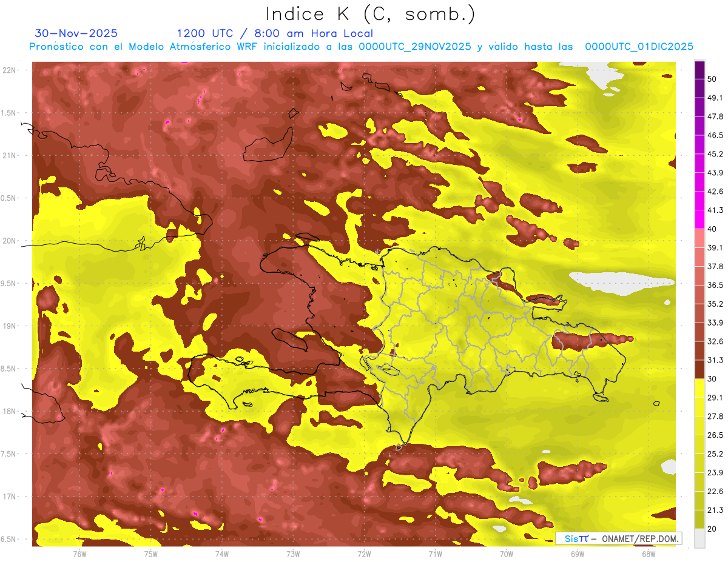
Task: Click the colorbar value '27.8'
Action: pyautogui.click(x=715, y=416)
